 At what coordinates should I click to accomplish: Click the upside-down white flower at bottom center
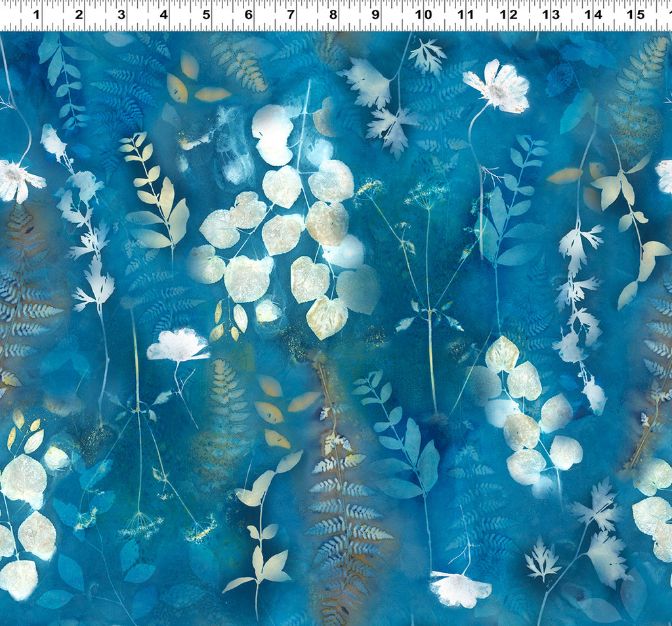tap(459, 588)
